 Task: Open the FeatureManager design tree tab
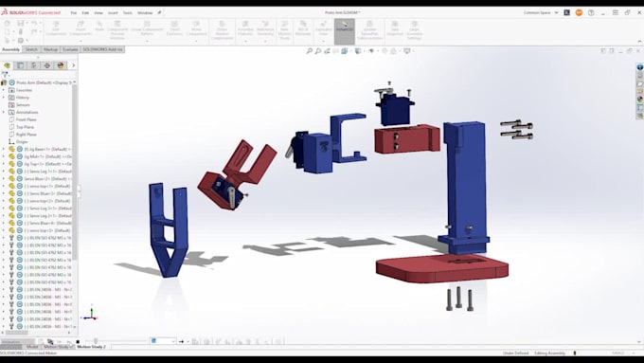pyautogui.click(x=7, y=65)
